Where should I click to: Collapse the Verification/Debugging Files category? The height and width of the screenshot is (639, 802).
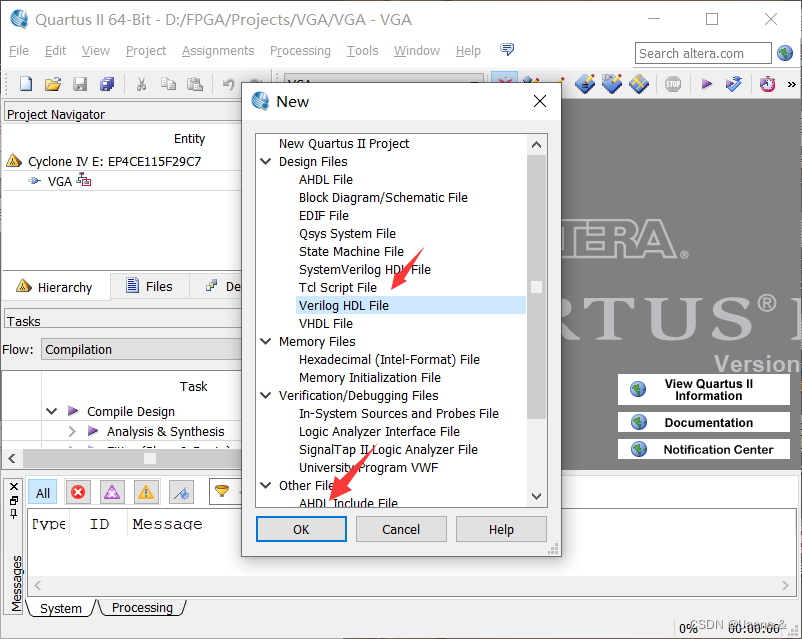click(266, 395)
